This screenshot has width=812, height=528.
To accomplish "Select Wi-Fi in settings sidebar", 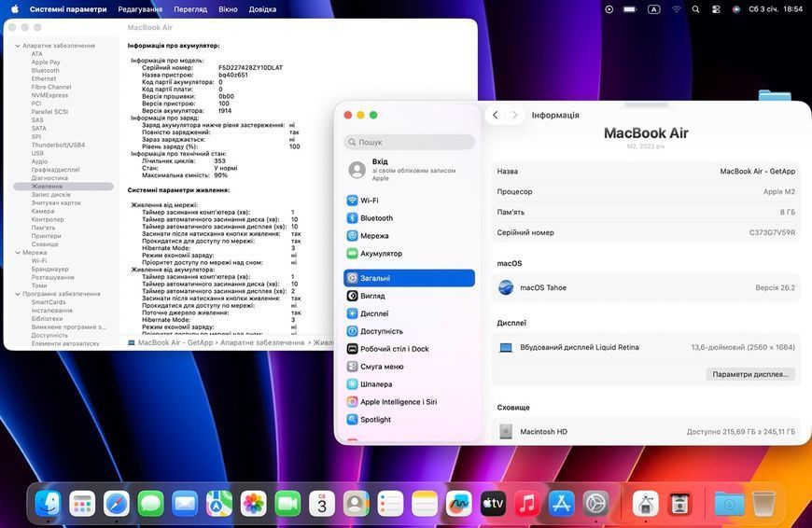I will pyautogui.click(x=409, y=201).
